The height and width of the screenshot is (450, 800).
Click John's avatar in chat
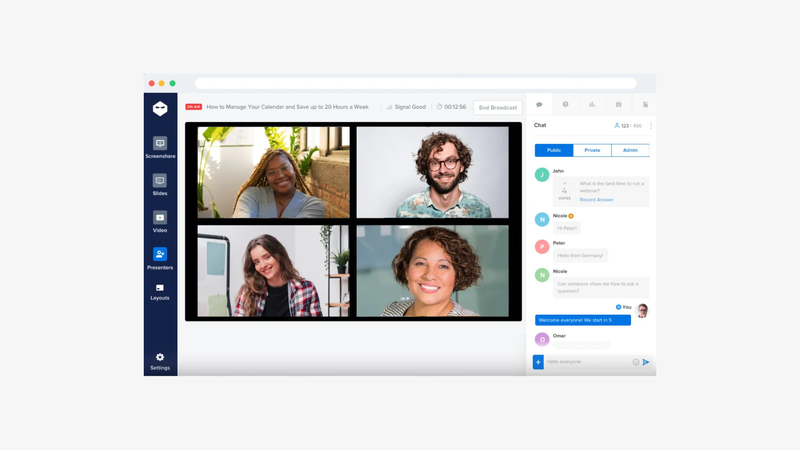pyautogui.click(x=542, y=174)
